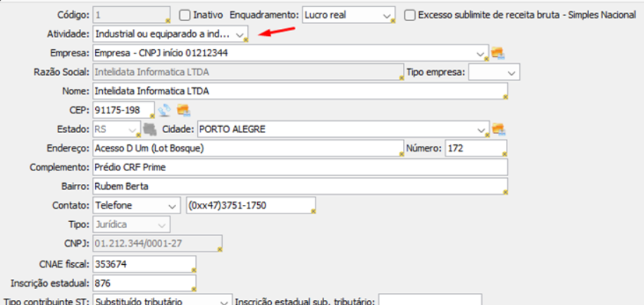Toggle the Inativo checkbox
Image resolution: width=644 pixels, height=305 pixels.
click(185, 14)
